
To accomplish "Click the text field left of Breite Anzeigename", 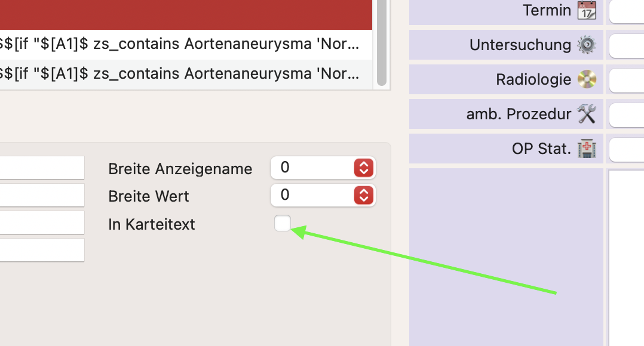I will point(42,168).
